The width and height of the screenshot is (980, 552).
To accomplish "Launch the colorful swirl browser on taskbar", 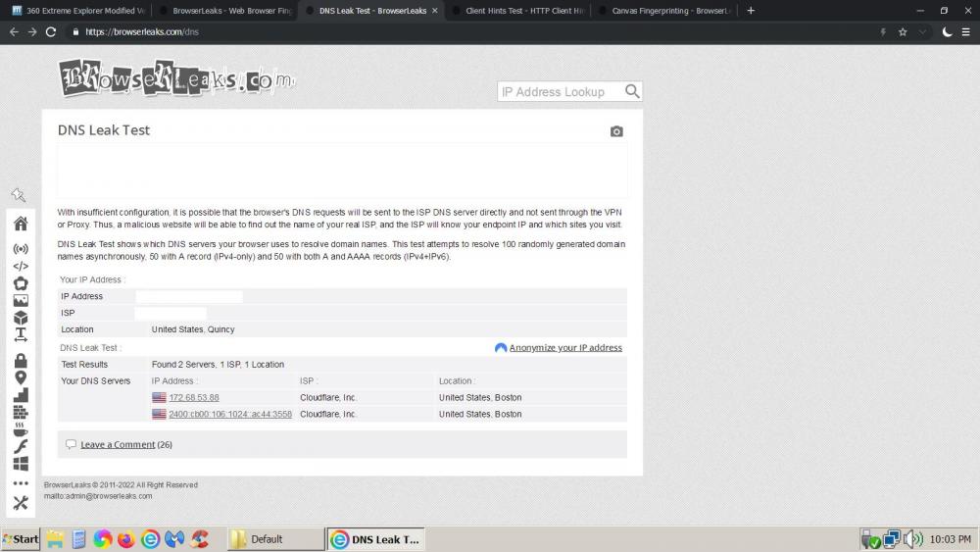I will click(103, 539).
